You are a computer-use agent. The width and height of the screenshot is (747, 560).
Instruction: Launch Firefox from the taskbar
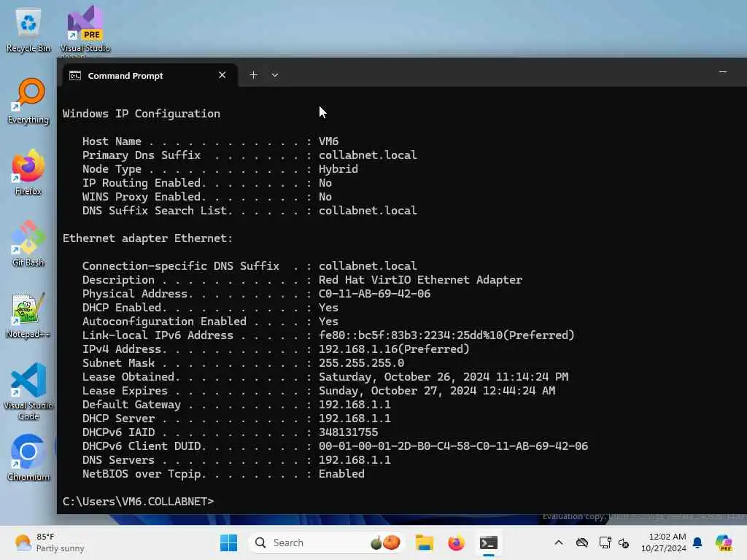point(456,542)
